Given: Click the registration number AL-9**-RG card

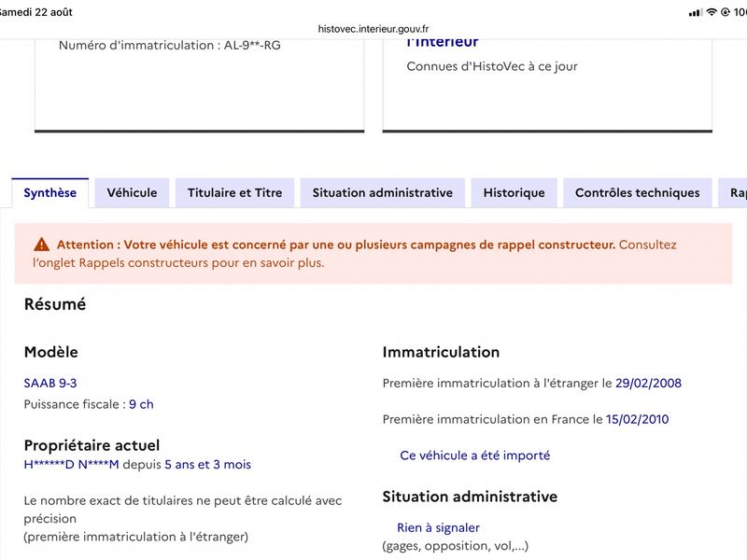Looking at the screenshot, I should [200, 85].
